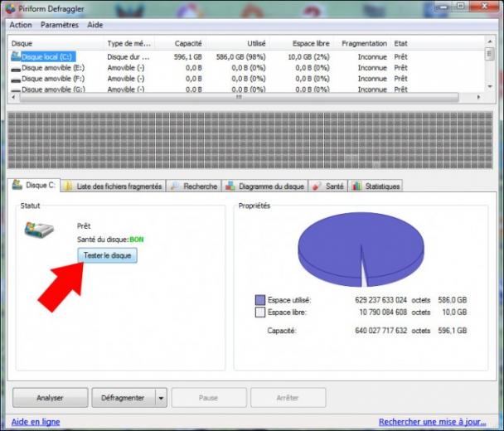Sort drive list by Fragmentation column header
504x431 pixels.
click(x=364, y=43)
